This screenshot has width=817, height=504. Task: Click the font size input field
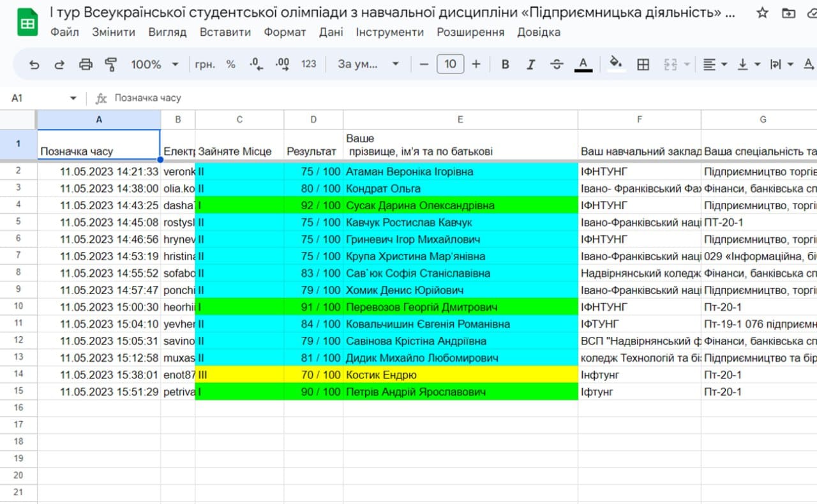[450, 64]
